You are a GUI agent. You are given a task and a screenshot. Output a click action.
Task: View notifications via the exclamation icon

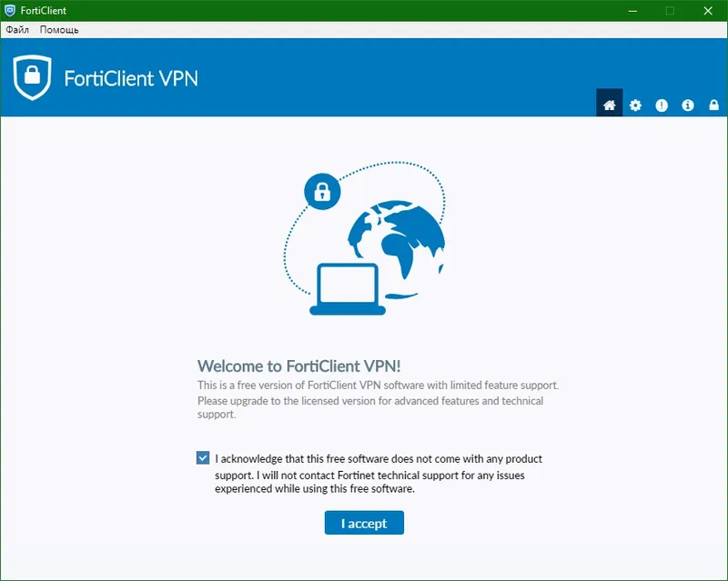click(x=660, y=104)
